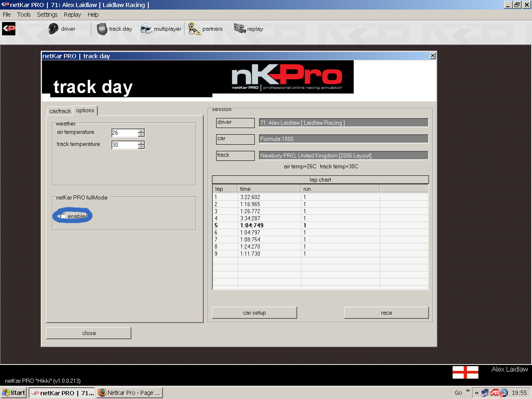Open the Settings menu
Image resolution: width=532 pixels, height=399 pixels.
[x=47, y=15]
